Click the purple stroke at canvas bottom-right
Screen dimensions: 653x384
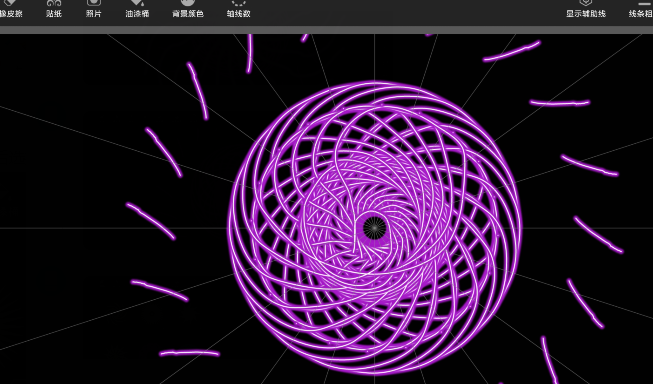tap(550, 360)
